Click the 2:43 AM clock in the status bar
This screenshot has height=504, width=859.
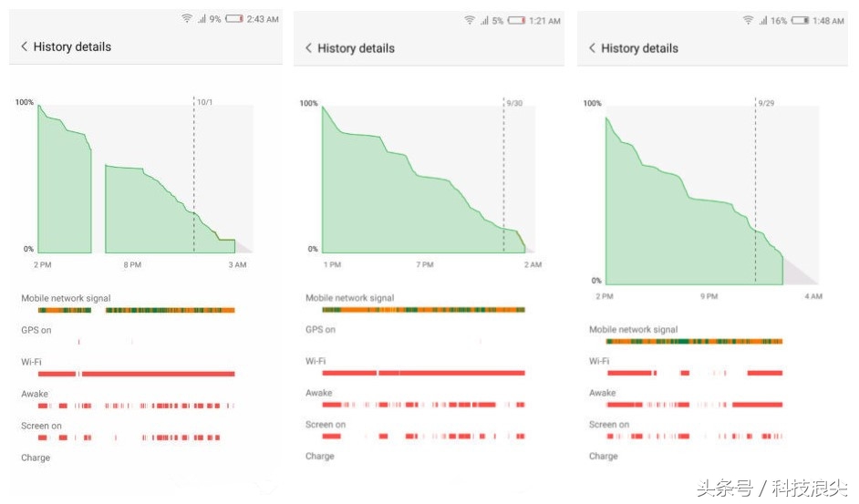click(263, 19)
